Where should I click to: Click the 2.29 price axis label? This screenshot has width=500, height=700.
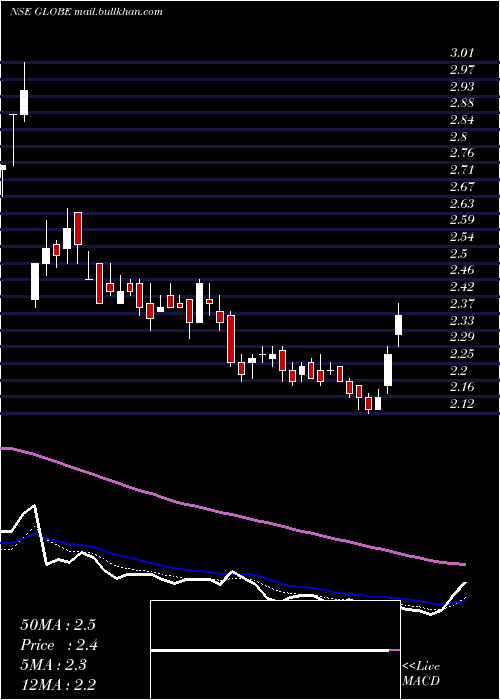[462, 337]
